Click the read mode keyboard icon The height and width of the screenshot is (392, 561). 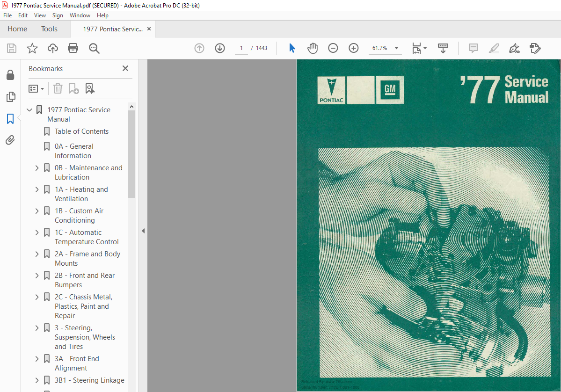pos(443,48)
